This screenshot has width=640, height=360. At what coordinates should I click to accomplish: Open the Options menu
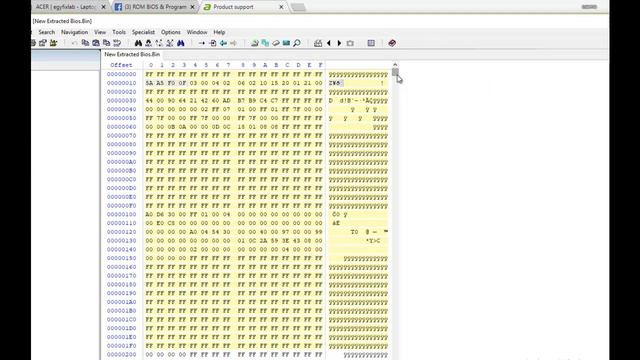pyautogui.click(x=171, y=32)
